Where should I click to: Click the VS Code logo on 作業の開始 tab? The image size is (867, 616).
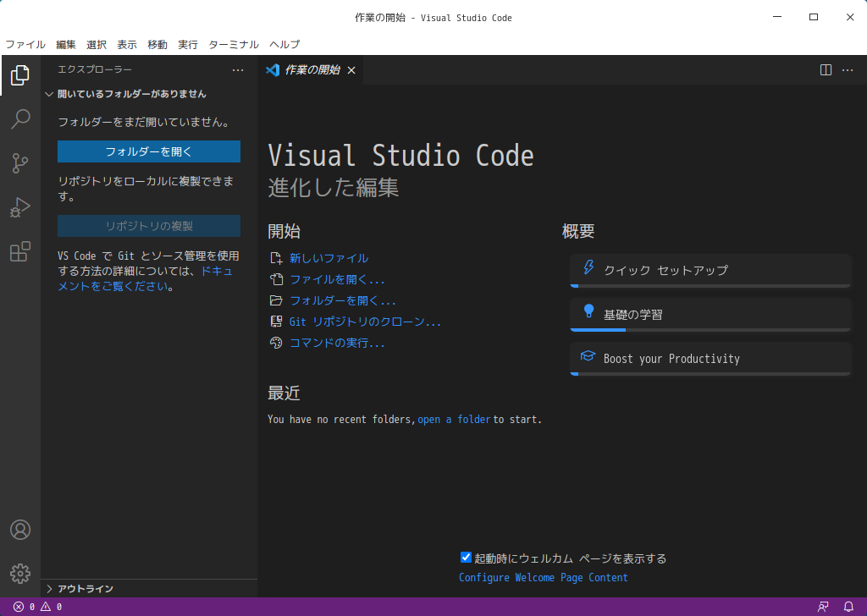click(273, 70)
